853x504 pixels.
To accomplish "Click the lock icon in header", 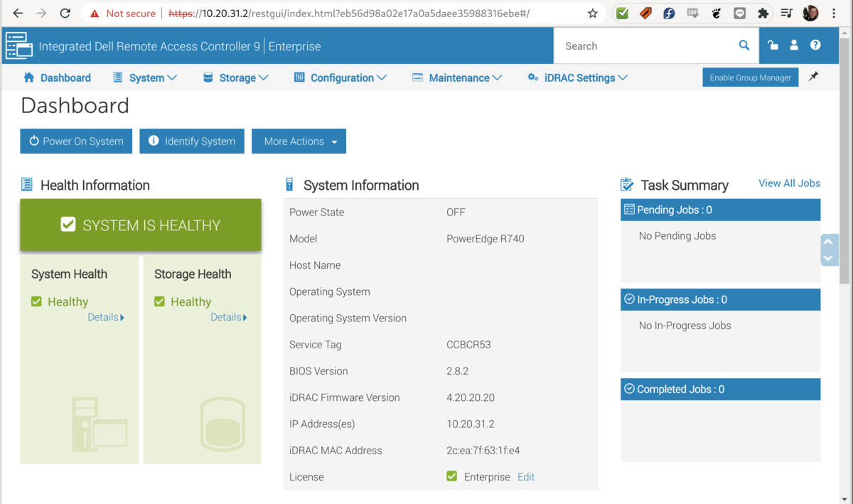I will coord(773,45).
